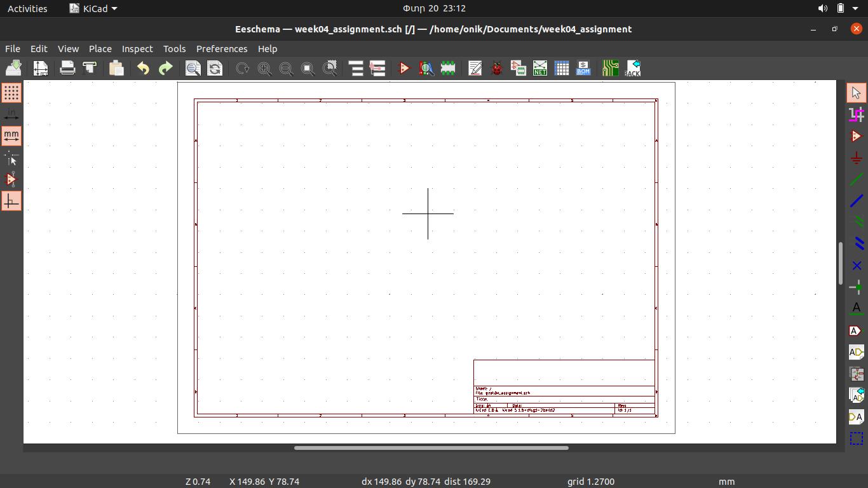Open the View menu
This screenshot has height=488, width=868.
tap(68, 48)
